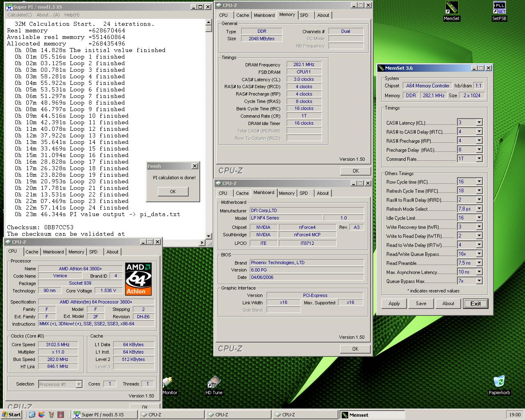The width and height of the screenshot is (525, 420).
Task: Click the Start button on the taskbar
Action: pos(11,415)
